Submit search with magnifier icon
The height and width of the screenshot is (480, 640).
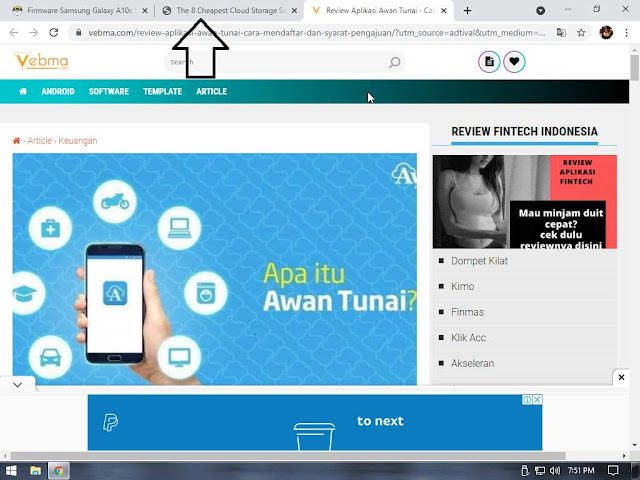pos(394,62)
